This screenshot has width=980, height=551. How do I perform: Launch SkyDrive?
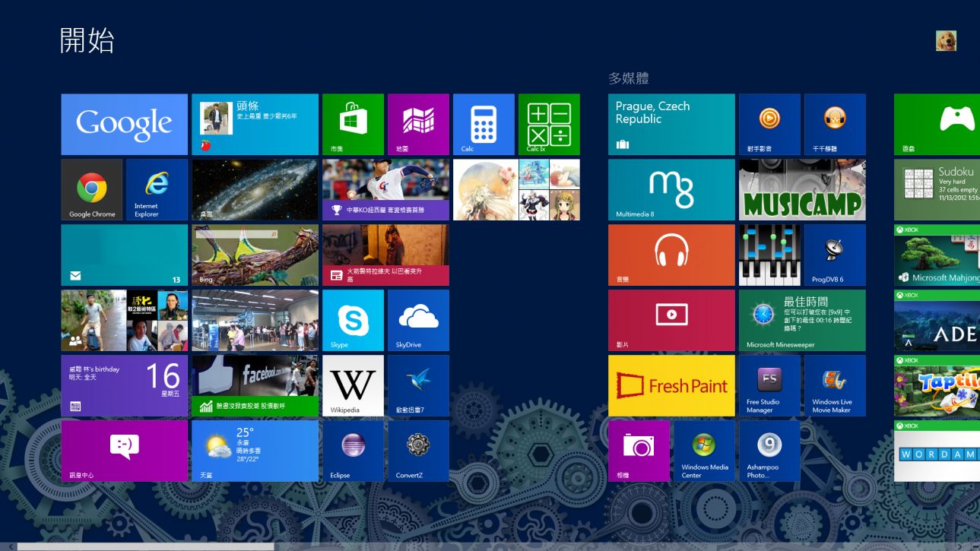417,320
